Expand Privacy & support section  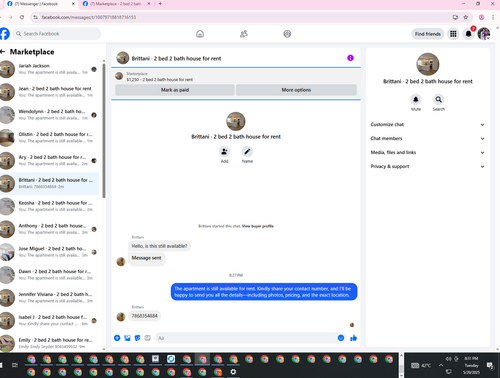428,166
